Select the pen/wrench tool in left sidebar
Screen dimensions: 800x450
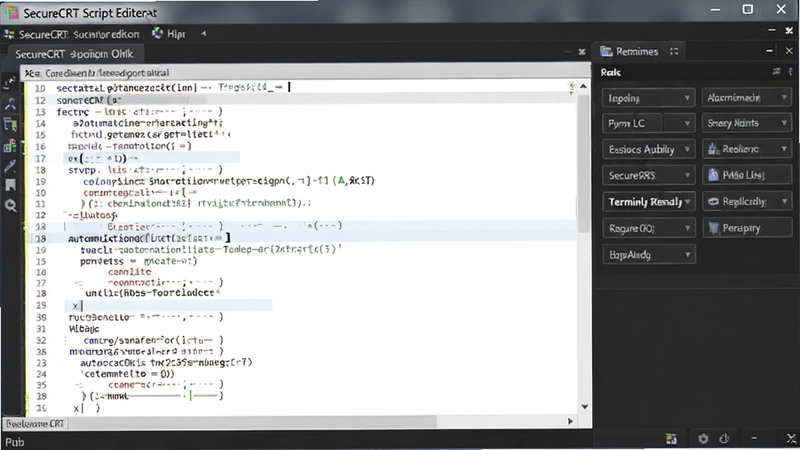click(10, 166)
